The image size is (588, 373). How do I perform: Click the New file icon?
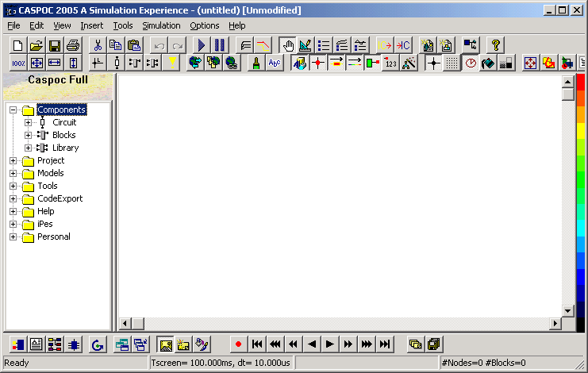pos(18,46)
